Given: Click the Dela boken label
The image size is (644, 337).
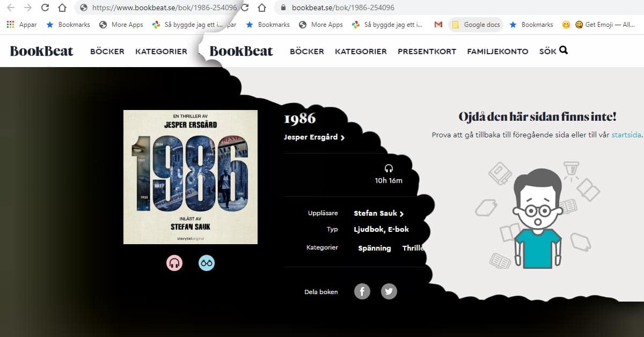Looking at the screenshot, I should 321,292.
